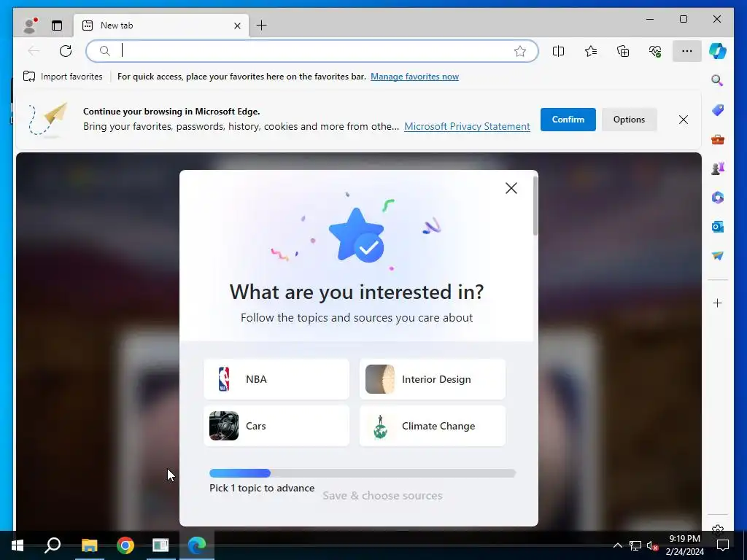Image resolution: width=747 pixels, height=560 pixels.
Task: Click the topic progress bar
Action: [x=363, y=472]
